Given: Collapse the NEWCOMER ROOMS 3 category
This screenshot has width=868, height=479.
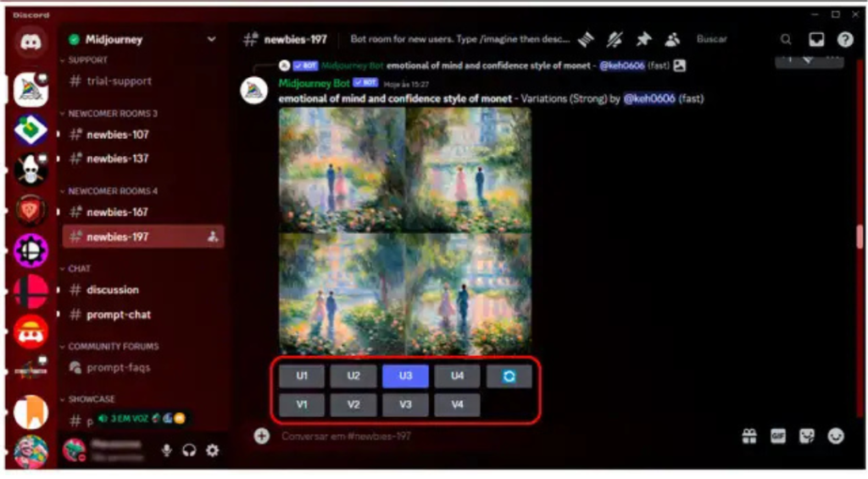Looking at the screenshot, I should pyautogui.click(x=112, y=114).
